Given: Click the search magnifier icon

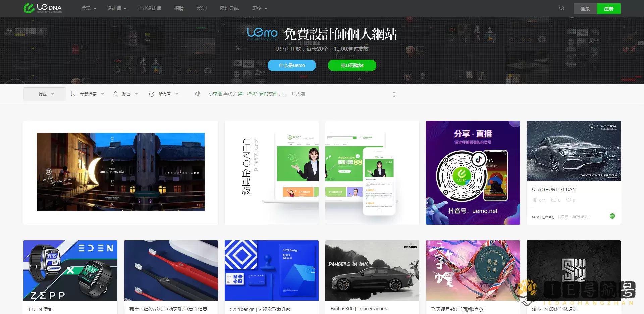Looking at the screenshot, I should click(x=561, y=8).
